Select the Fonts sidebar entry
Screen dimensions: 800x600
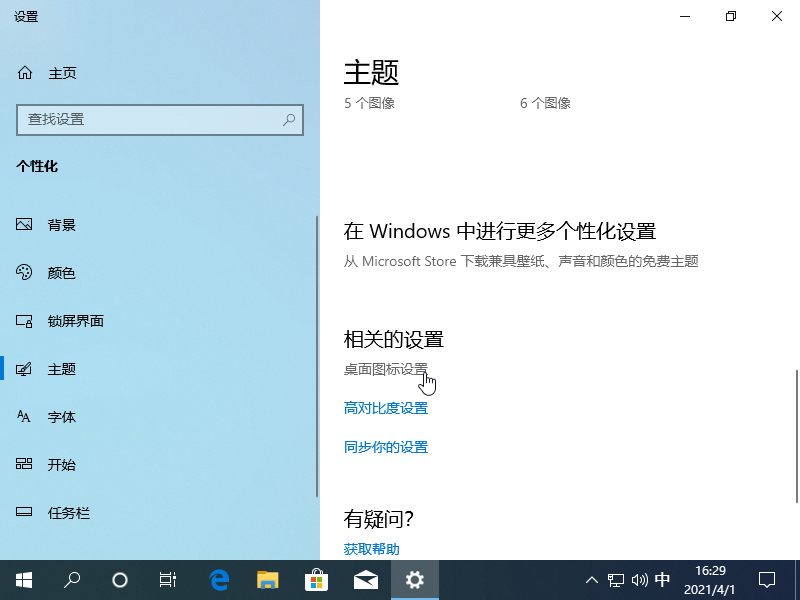tap(61, 417)
